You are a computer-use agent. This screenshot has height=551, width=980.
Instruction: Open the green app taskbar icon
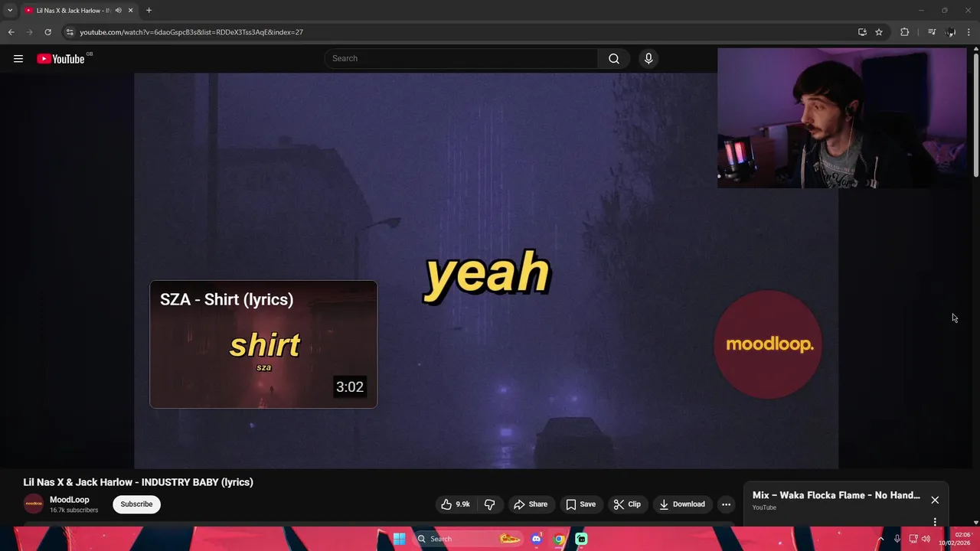pyautogui.click(x=581, y=539)
